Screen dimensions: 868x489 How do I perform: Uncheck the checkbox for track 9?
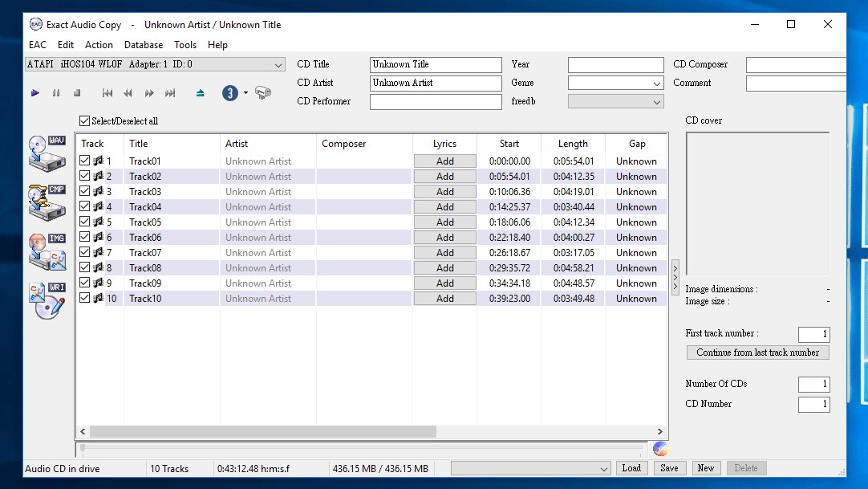[x=85, y=283]
